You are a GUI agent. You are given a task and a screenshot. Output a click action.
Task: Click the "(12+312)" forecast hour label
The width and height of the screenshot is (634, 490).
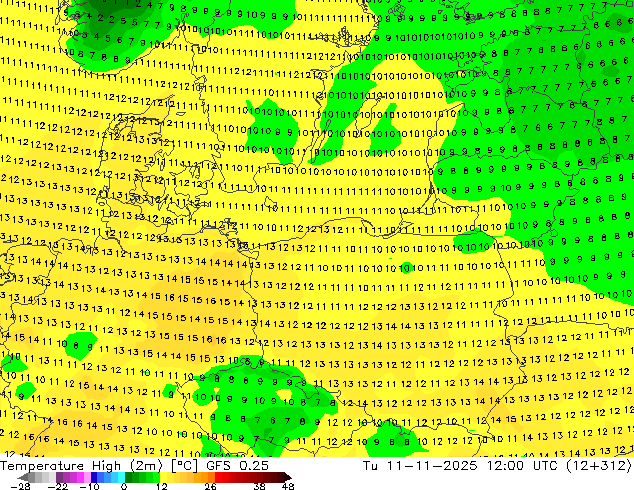tap(598, 466)
